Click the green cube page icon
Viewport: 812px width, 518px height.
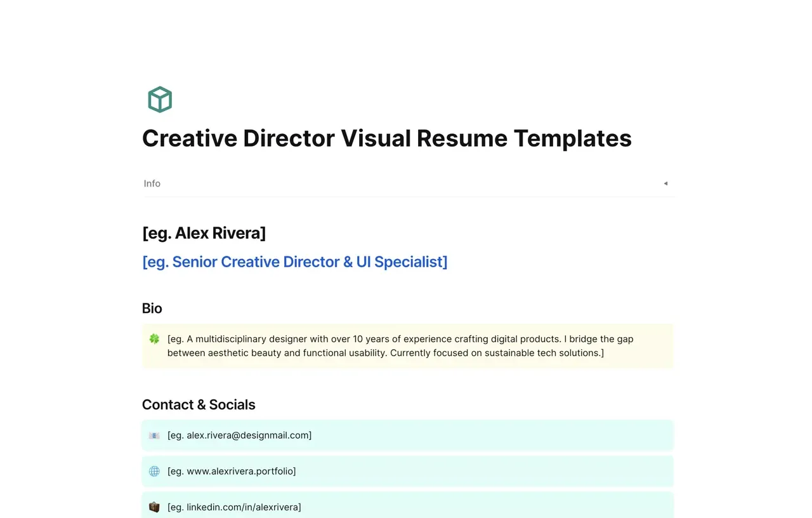(160, 100)
